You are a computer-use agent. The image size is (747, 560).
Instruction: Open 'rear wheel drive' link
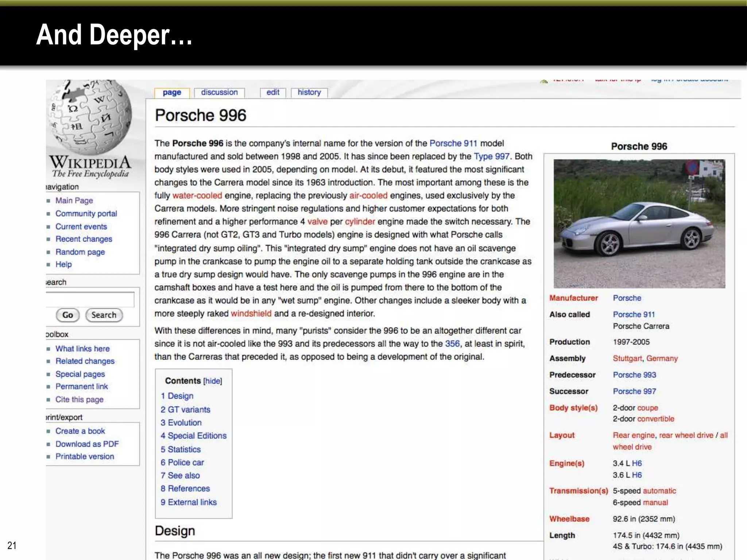tap(686, 435)
